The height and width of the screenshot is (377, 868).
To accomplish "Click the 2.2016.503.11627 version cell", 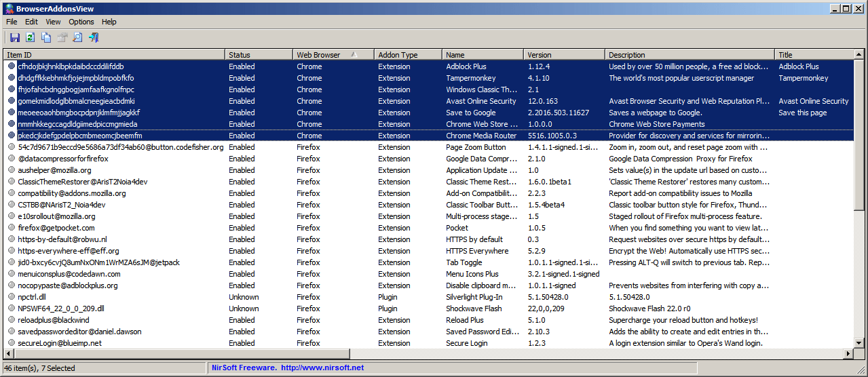I will coord(559,113).
